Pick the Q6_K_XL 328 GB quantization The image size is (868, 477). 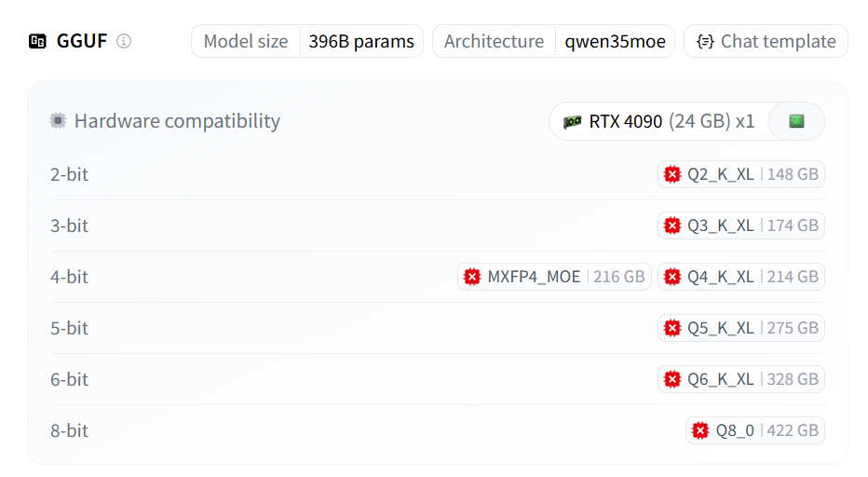741,379
